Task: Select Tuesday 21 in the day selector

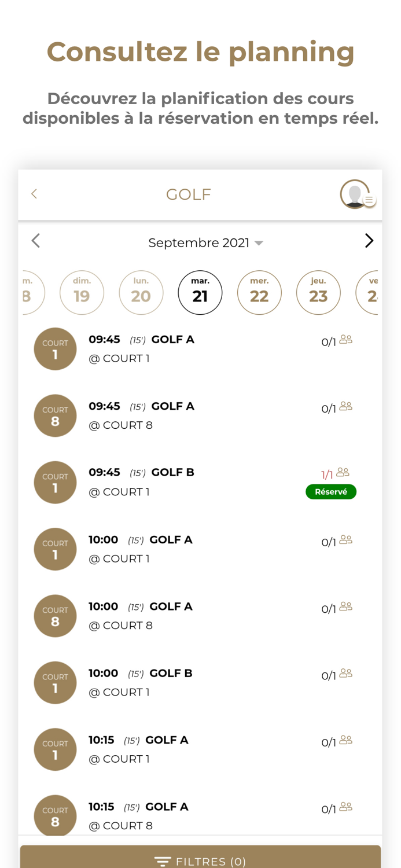Action: click(x=200, y=292)
